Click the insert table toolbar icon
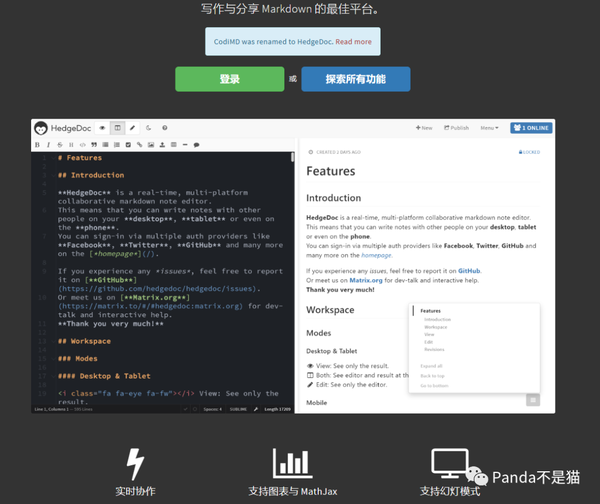Viewport: 600px width, 504px height. 174,145
